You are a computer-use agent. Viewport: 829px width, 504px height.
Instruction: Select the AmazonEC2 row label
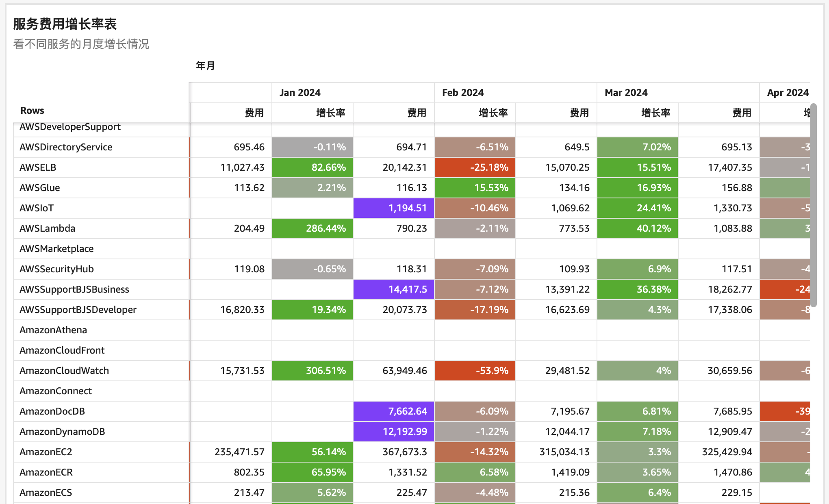(46, 452)
